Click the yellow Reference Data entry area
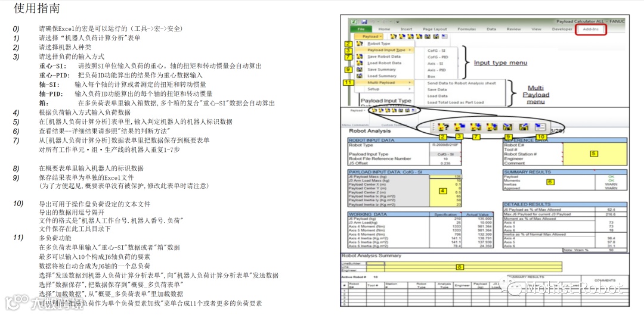Screen dimensions: 644x315 (595, 154)
